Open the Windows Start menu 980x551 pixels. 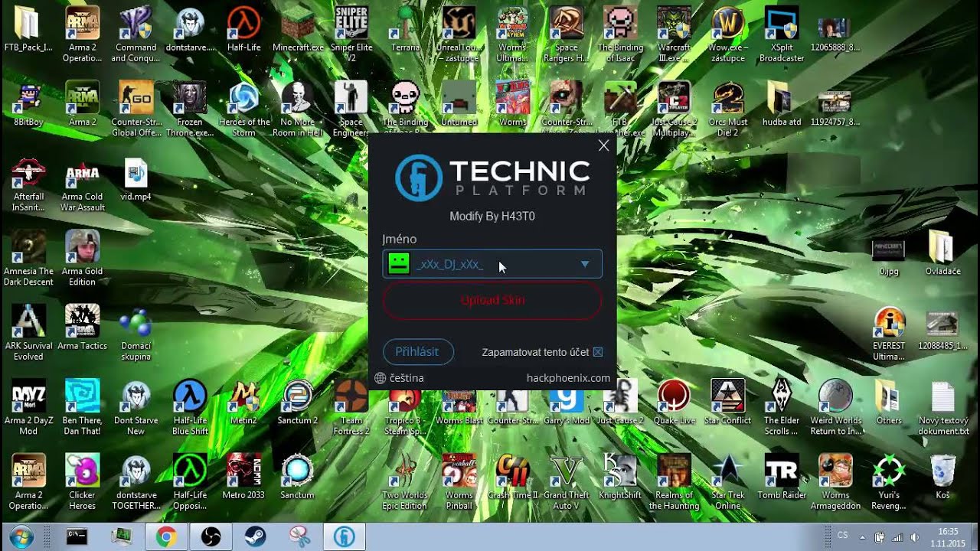(x=21, y=536)
